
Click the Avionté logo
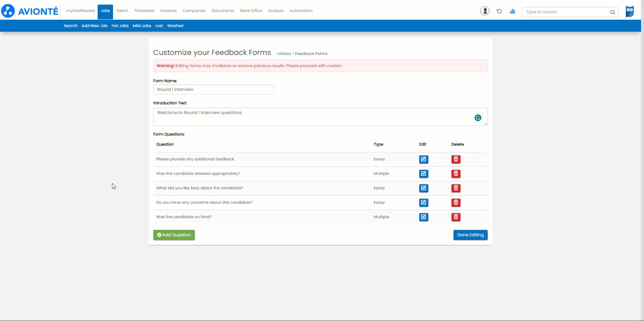point(30,11)
